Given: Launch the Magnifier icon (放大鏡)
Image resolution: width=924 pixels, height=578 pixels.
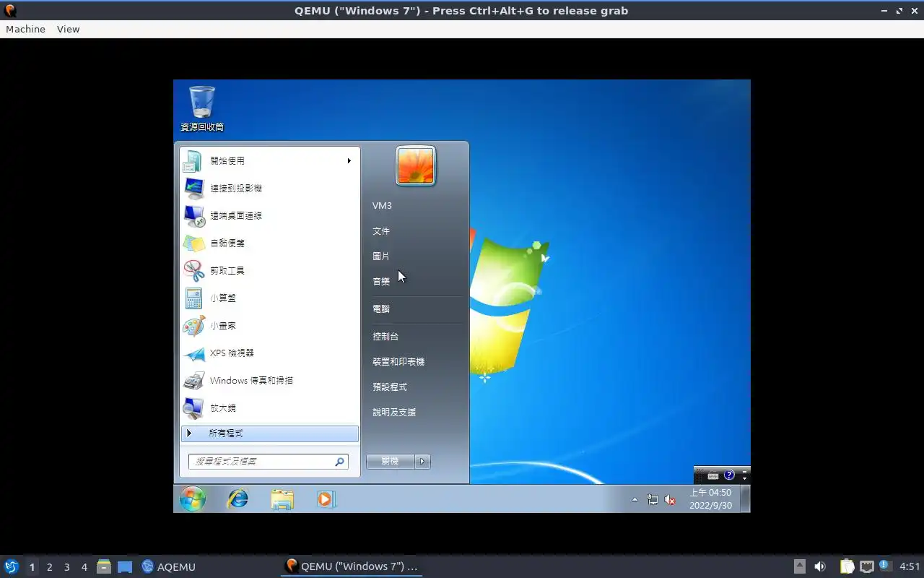Looking at the screenshot, I should tap(193, 407).
